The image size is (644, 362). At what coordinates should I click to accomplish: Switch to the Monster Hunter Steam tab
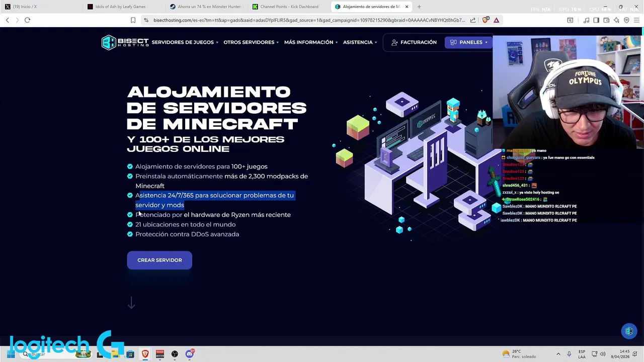coord(206,7)
